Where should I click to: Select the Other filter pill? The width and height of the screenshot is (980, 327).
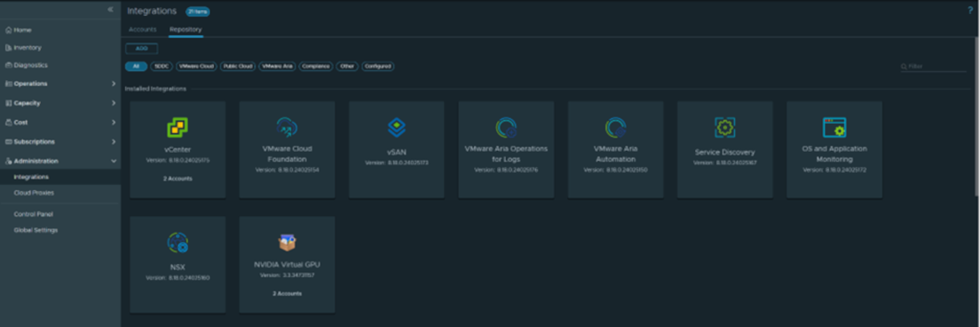pyautogui.click(x=348, y=67)
